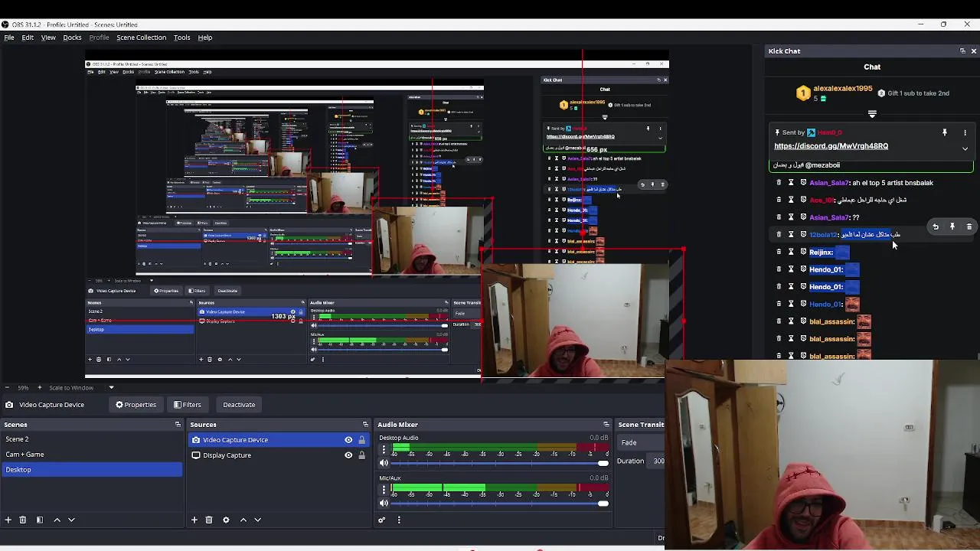Open the discord.gg invite link in chat

[x=831, y=146]
